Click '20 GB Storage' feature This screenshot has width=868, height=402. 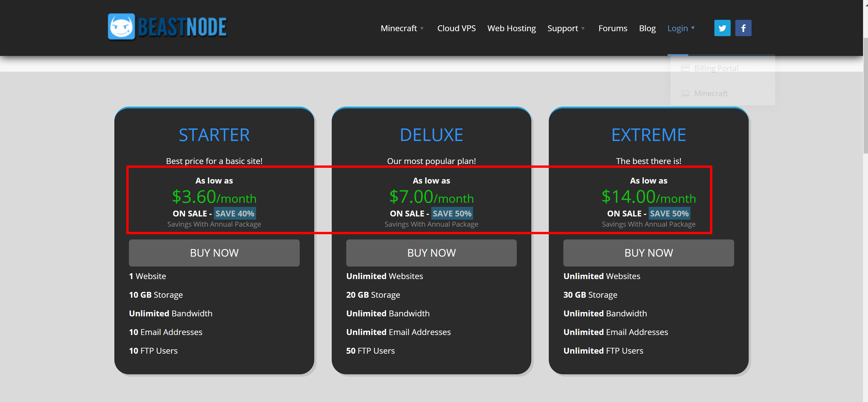(373, 295)
